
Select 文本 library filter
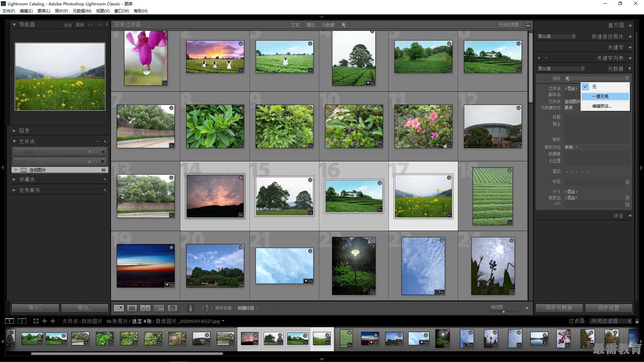pos(295,25)
